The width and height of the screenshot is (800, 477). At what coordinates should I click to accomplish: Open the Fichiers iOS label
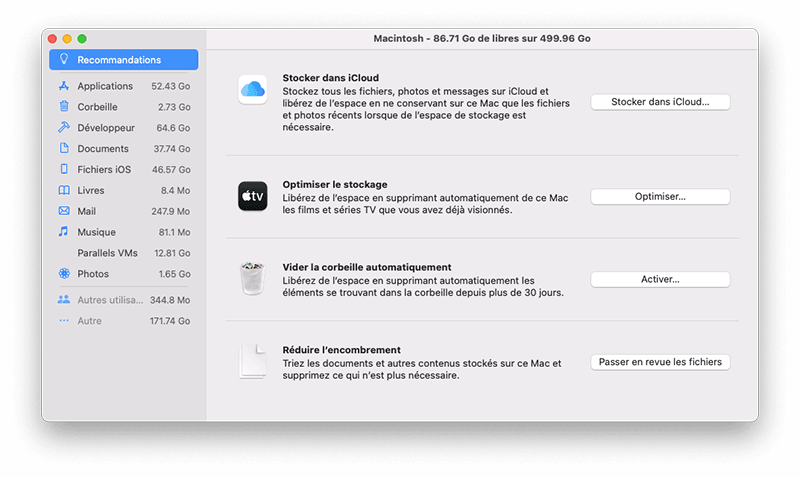104,169
